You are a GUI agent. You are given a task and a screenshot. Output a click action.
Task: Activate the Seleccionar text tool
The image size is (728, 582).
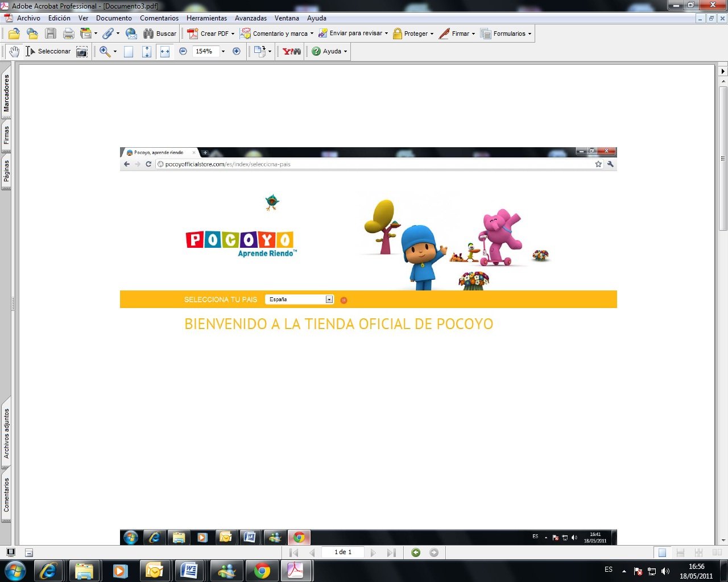(48, 51)
